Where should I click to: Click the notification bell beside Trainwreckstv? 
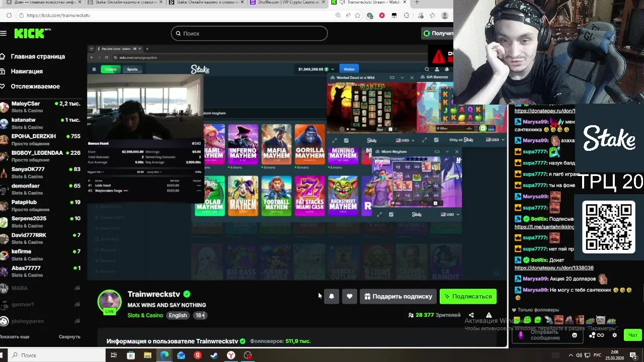331,297
